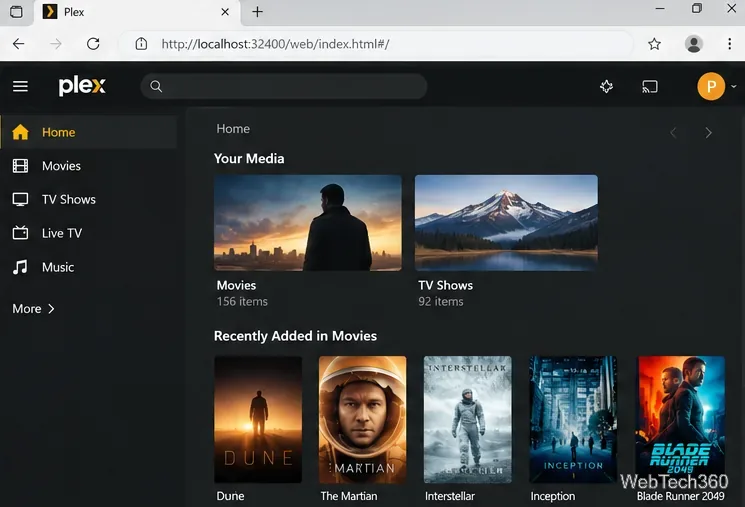745x507 pixels.
Task: Click the site information icon
Action: click(x=141, y=44)
